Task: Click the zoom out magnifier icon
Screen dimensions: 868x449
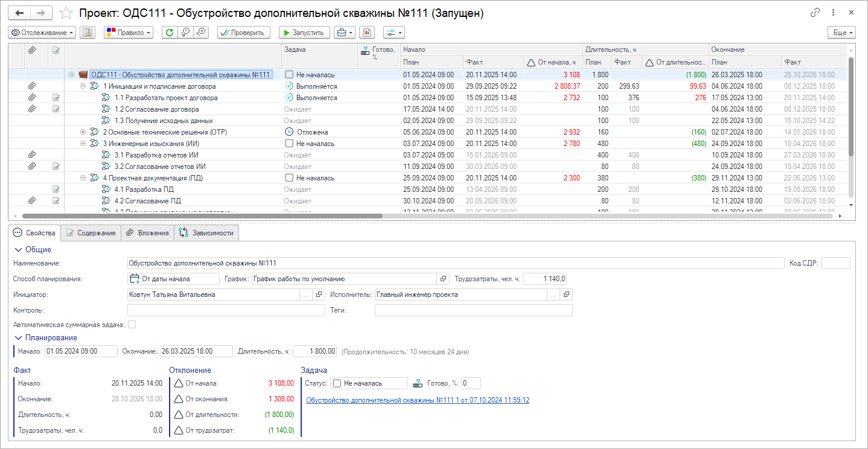Action: [x=185, y=33]
